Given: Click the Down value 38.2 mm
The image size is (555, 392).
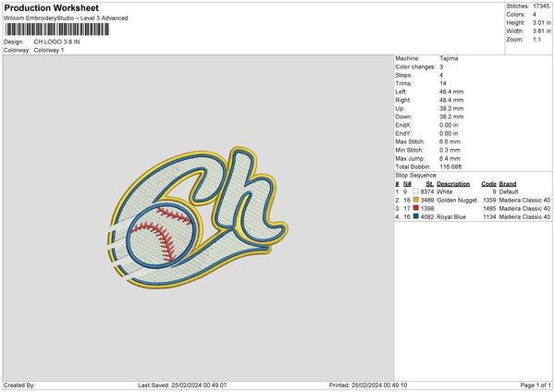Looking at the screenshot, I should pos(451,116).
